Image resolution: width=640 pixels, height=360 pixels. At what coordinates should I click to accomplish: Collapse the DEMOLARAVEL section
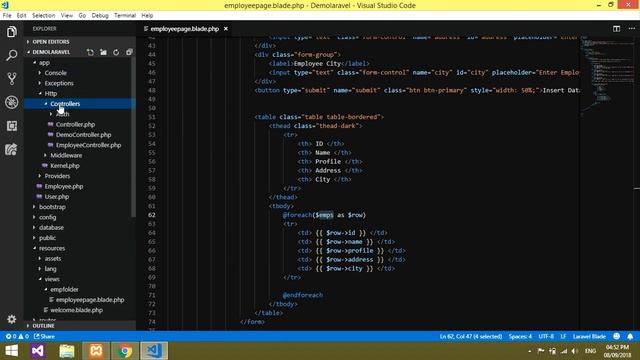(x=51, y=52)
